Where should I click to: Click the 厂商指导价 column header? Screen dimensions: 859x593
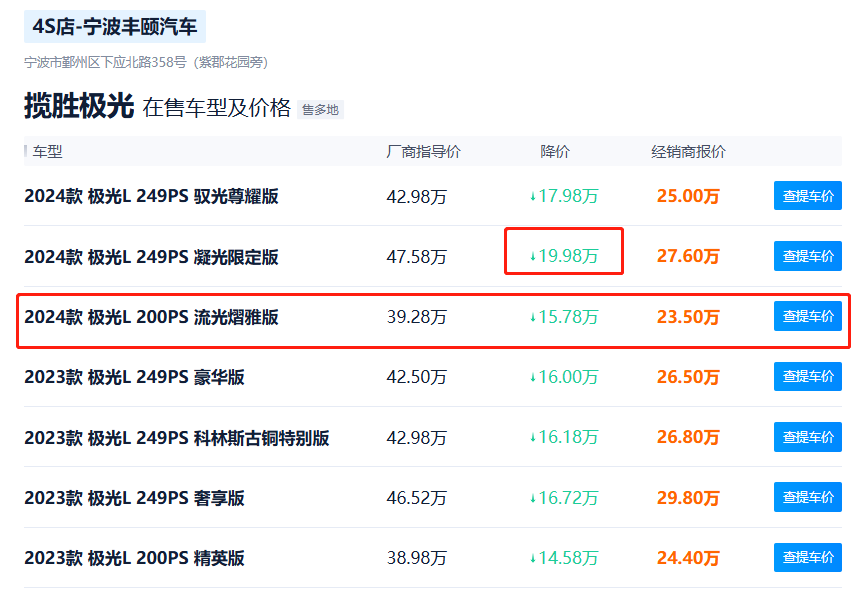click(x=423, y=151)
